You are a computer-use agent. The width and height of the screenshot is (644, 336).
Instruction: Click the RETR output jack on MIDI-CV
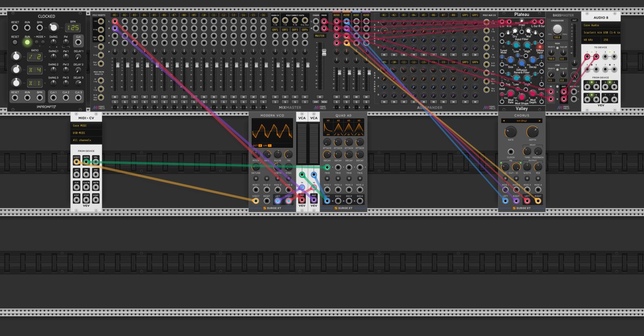(x=96, y=188)
